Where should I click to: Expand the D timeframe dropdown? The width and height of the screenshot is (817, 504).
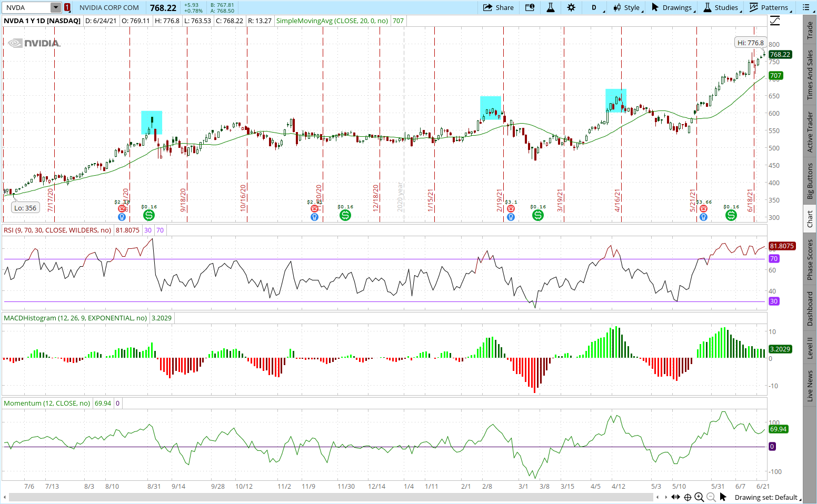[597, 7]
